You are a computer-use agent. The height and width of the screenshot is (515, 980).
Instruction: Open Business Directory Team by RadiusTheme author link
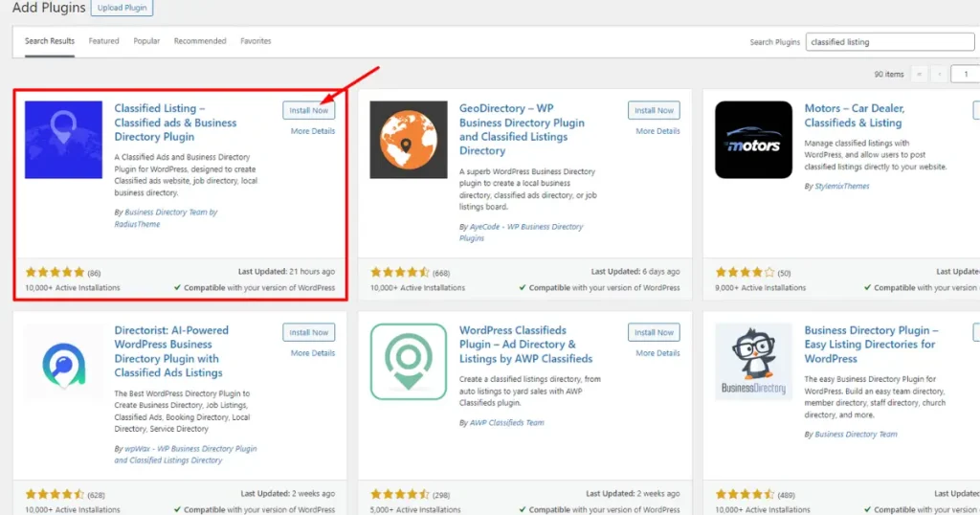click(166, 218)
